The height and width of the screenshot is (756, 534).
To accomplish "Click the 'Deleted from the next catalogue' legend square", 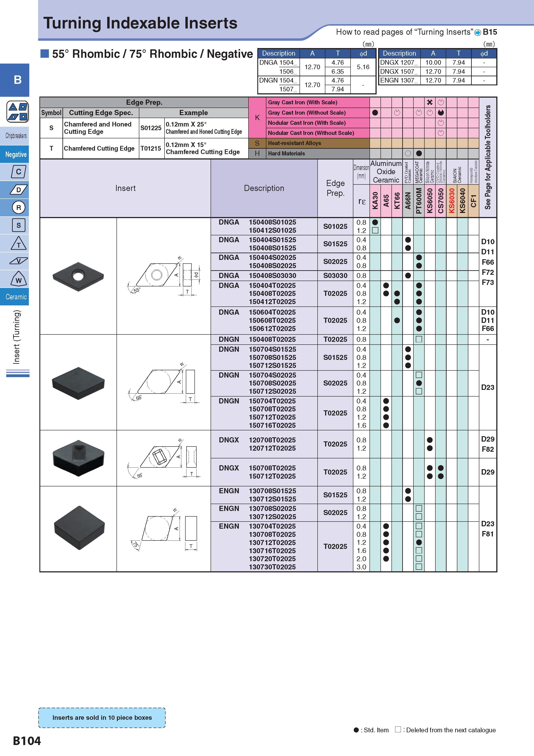I will pos(398,729).
